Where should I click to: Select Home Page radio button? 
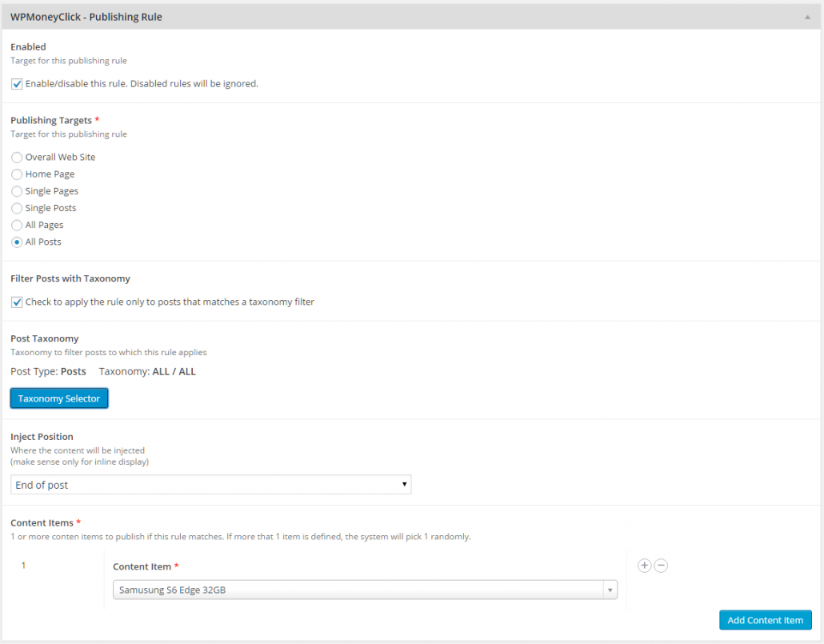click(x=17, y=174)
